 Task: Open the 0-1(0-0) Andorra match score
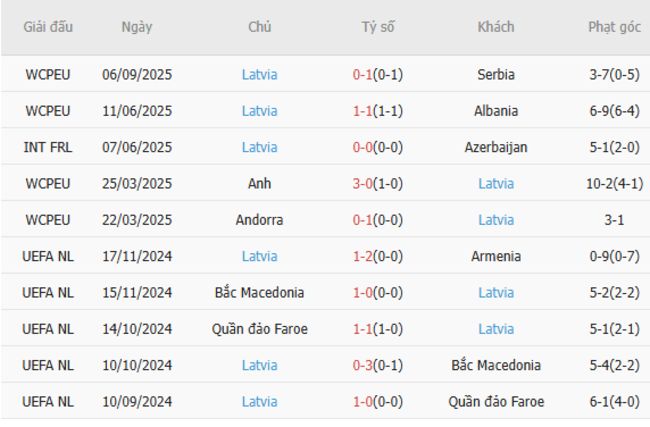[377, 220]
